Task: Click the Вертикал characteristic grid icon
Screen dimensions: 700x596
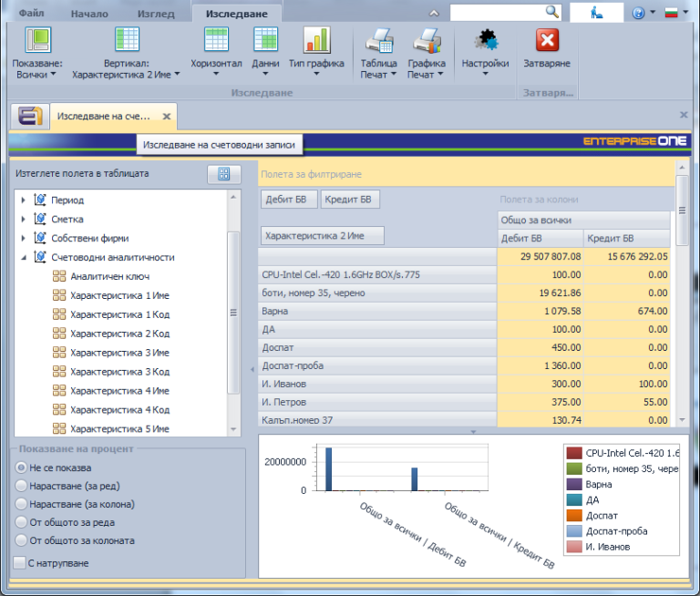Action: click(127, 41)
